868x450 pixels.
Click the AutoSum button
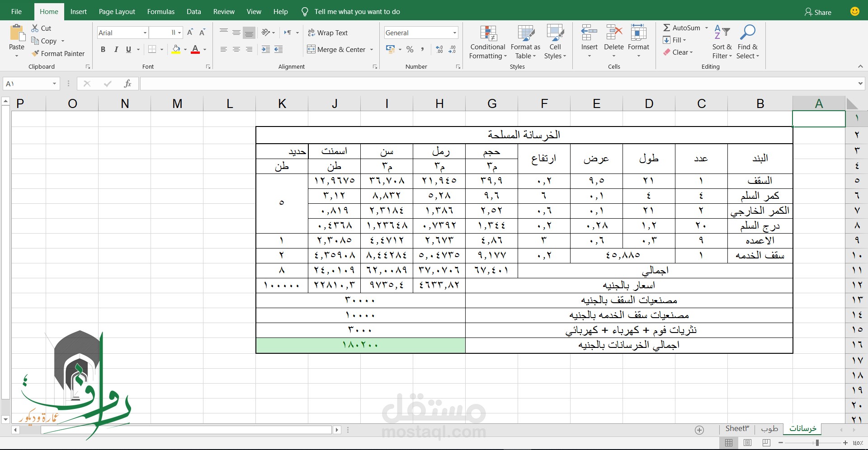(x=682, y=28)
